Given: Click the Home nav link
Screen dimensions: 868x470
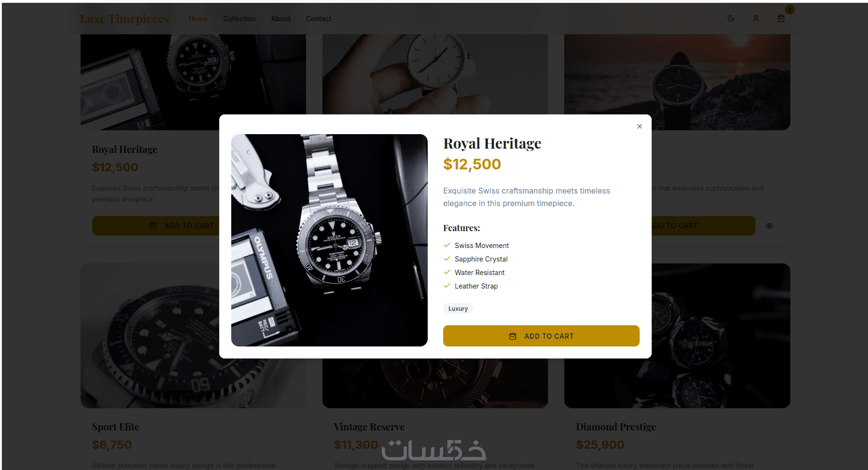Looking at the screenshot, I should pyautogui.click(x=198, y=19).
